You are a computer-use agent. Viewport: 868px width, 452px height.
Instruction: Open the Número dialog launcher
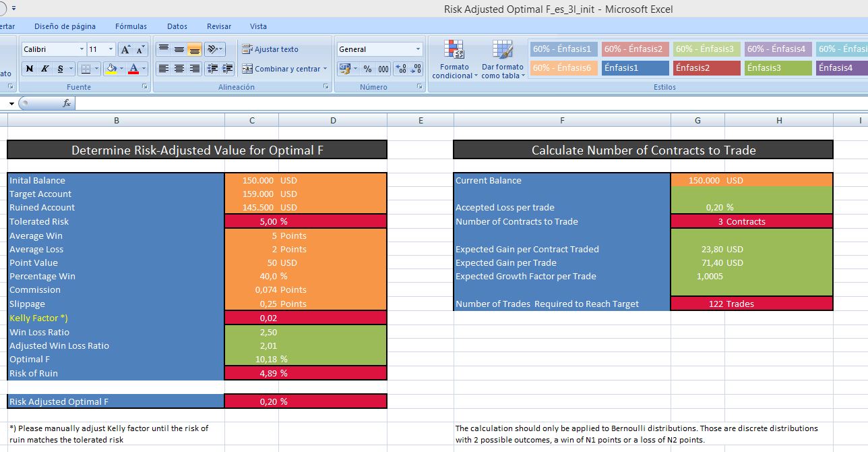point(421,87)
